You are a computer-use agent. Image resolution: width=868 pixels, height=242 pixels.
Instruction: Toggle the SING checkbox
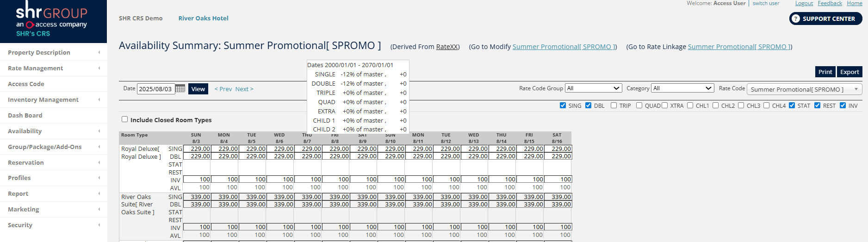tap(563, 105)
